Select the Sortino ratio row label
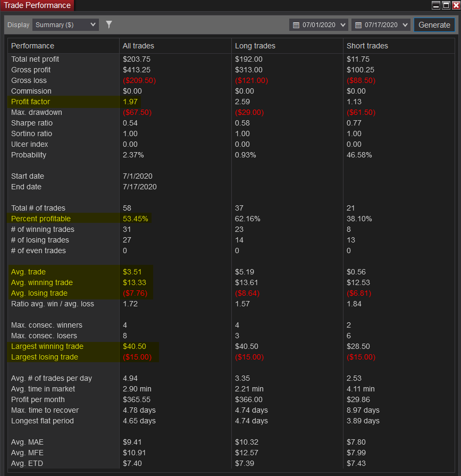 31,133
